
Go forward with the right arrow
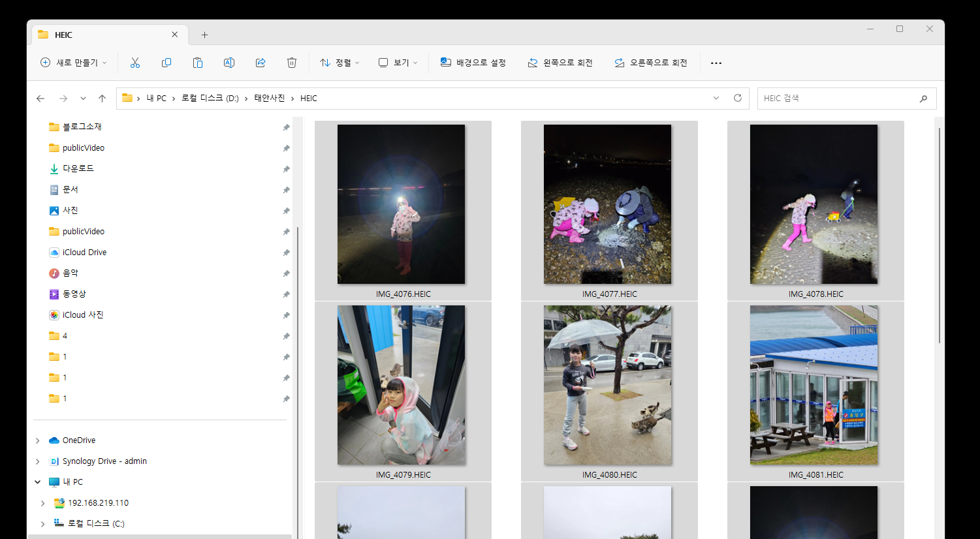tap(63, 99)
